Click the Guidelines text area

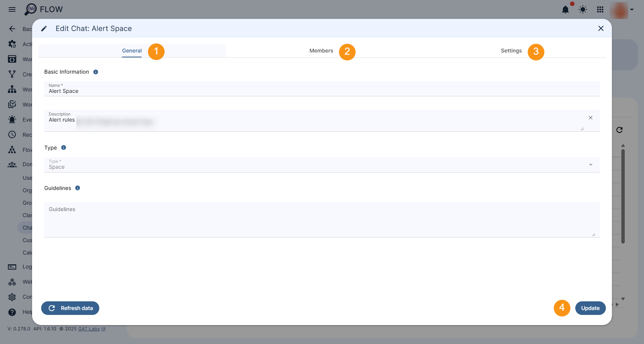[x=321, y=220]
